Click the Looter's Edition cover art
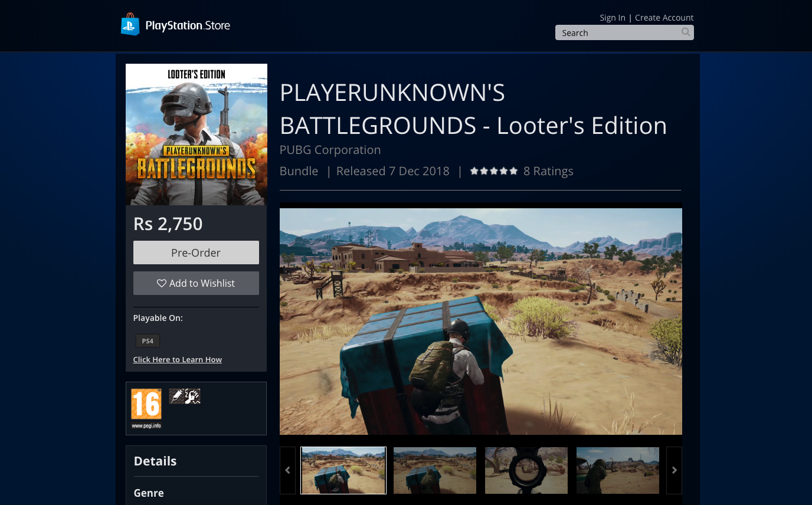The image size is (812, 505). coord(197,135)
